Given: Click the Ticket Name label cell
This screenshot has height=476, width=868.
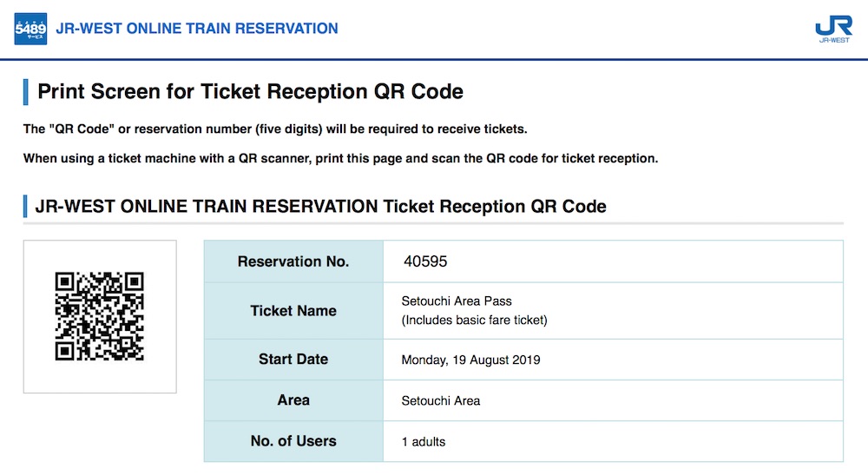Looking at the screenshot, I should tap(293, 310).
